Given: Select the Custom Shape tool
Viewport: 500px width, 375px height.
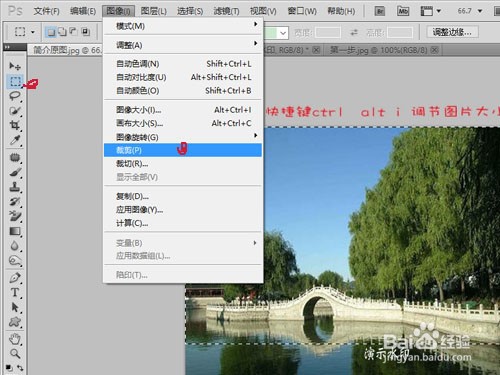Looking at the screenshot, I should pos(15,322).
